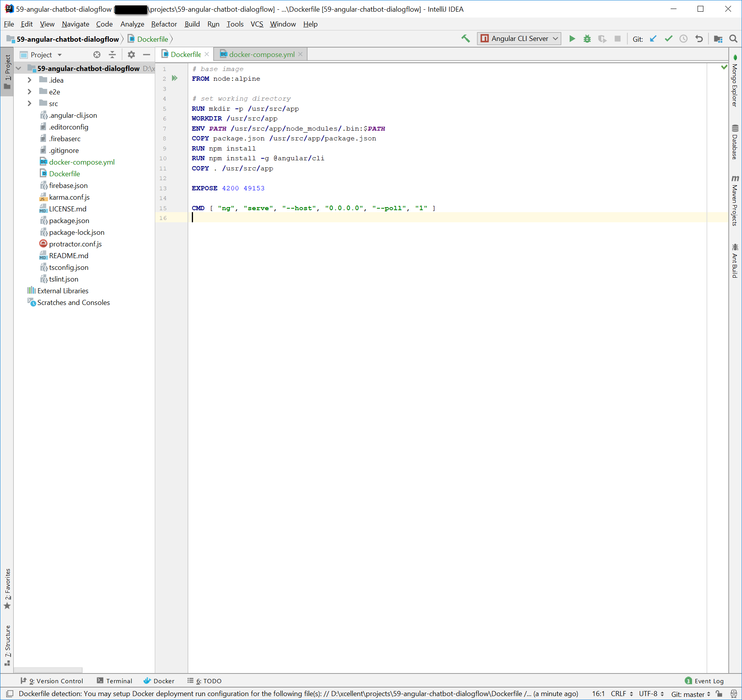Open the Version Control tool window
Screen dimensions: 742x700
[x=52, y=681]
